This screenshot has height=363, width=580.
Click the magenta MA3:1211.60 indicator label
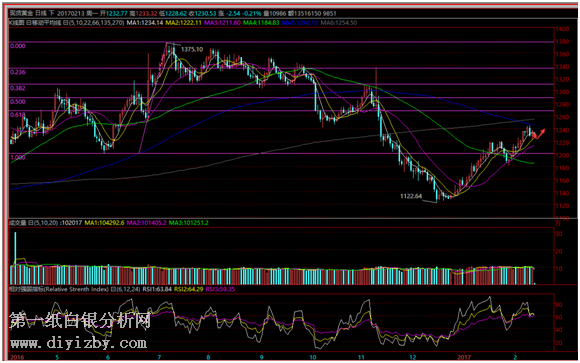[222, 23]
